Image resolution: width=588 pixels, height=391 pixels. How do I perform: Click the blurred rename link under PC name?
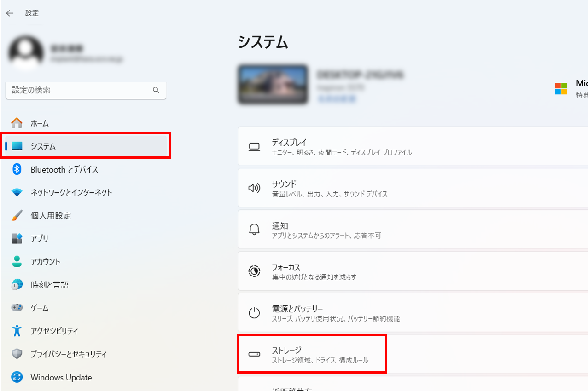tap(336, 98)
